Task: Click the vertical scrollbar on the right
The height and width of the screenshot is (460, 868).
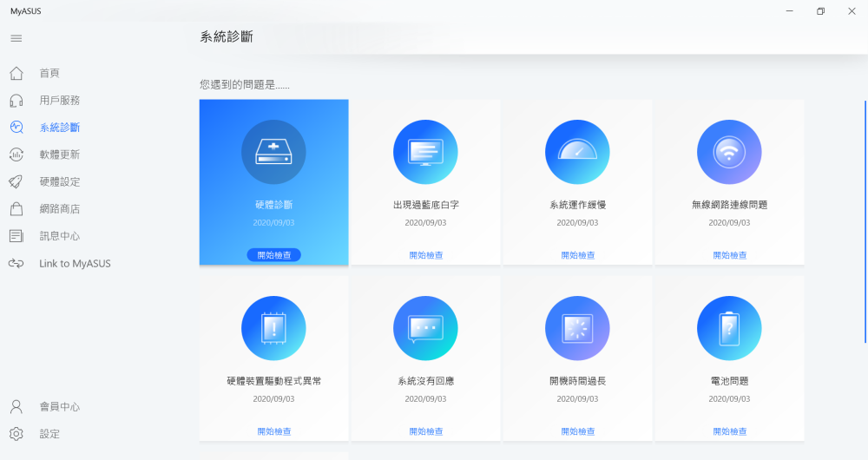Action: [865, 221]
